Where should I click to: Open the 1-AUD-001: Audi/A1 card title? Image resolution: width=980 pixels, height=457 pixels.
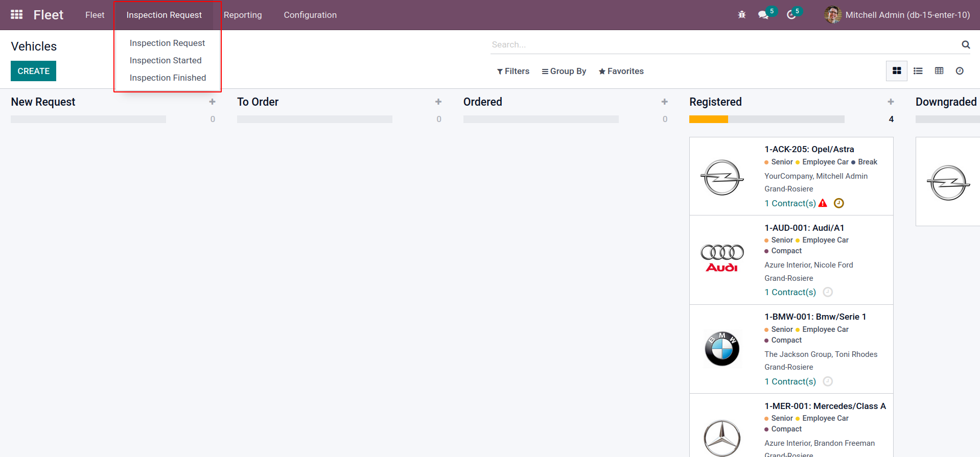[x=804, y=228]
